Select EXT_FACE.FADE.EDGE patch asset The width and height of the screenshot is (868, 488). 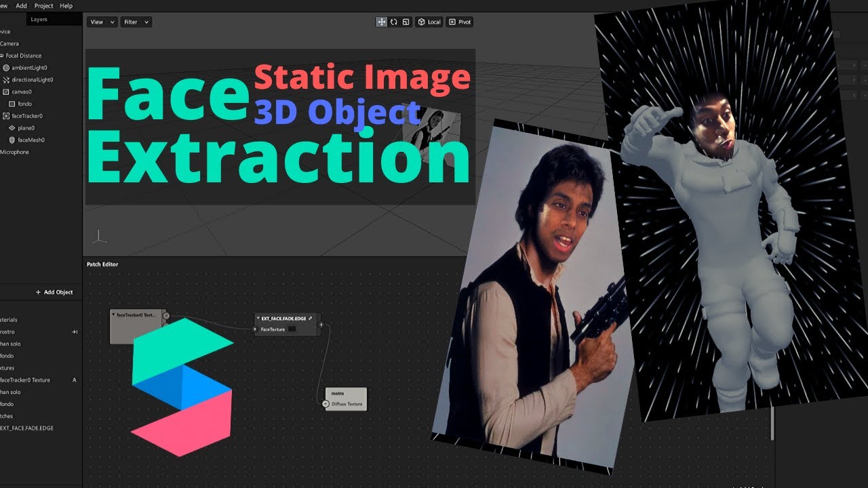pyautogui.click(x=26, y=428)
